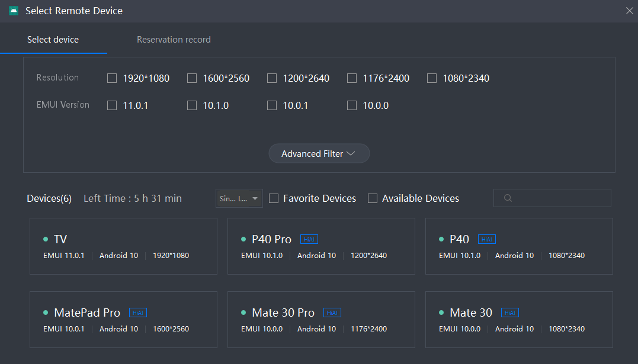Click EMUI 11.0.1 text on TV card
Viewport: 638px width, 364px height.
click(64, 256)
